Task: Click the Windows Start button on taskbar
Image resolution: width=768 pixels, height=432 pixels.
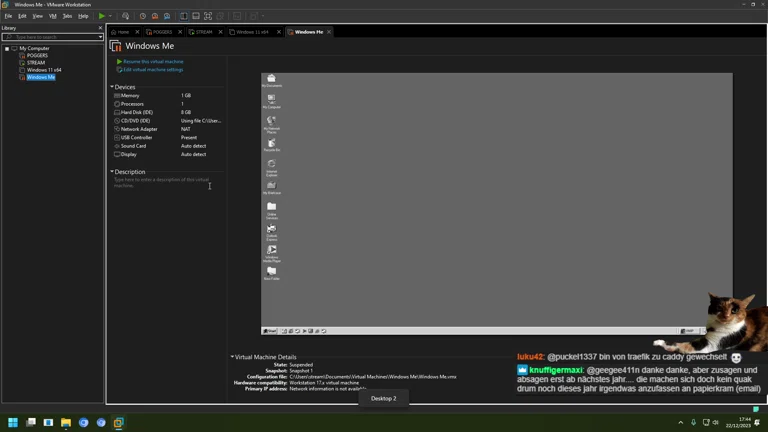Action: point(13,422)
